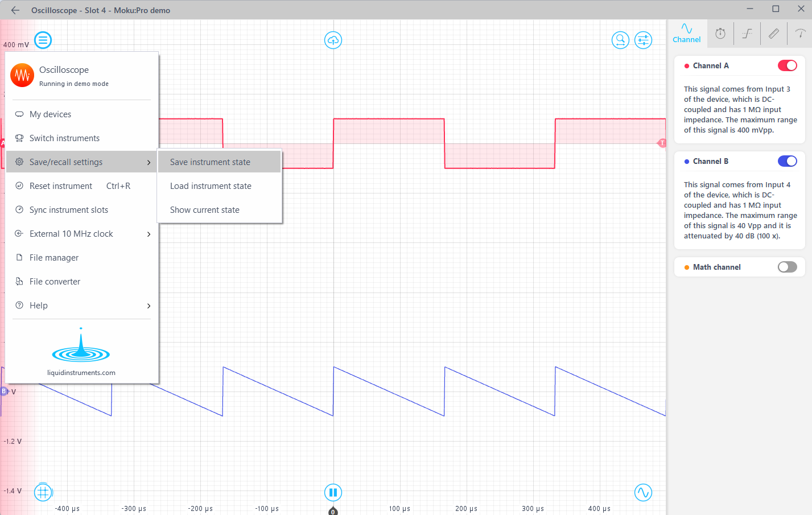Click the -1.2 V axis label
The height and width of the screenshot is (515, 812).
[x=13, y=441]
